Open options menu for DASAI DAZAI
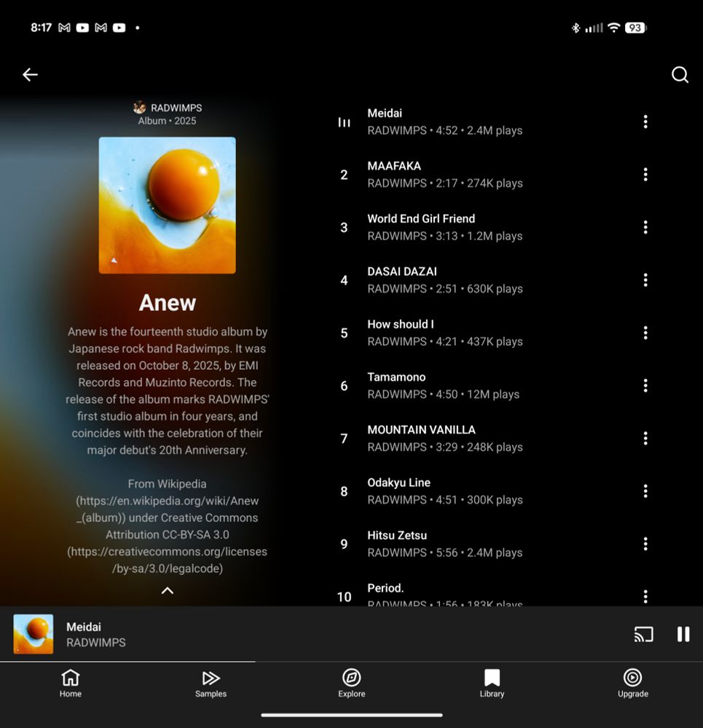This screenshot has width=703, height=728. point(645,280)
